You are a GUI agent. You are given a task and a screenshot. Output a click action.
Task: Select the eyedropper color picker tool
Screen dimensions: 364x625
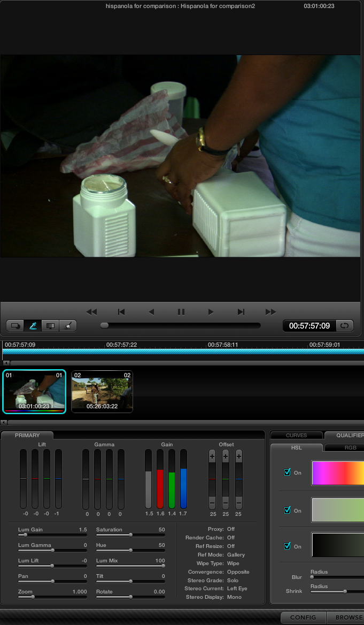(x=33, y=325)
